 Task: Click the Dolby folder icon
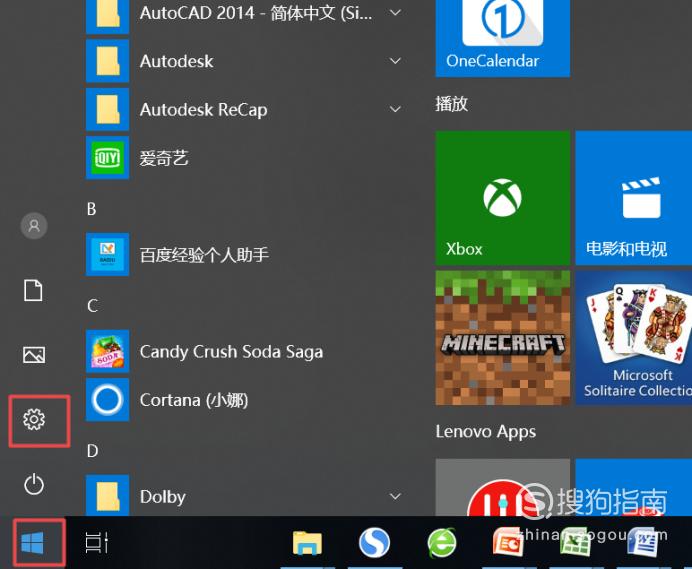click(x=107, y=495)
